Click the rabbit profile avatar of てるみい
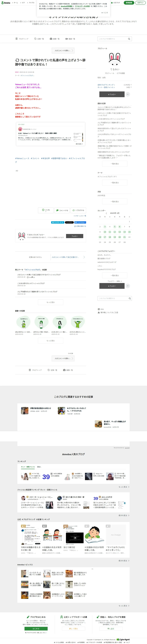147x644 pixels. (115, 59)
